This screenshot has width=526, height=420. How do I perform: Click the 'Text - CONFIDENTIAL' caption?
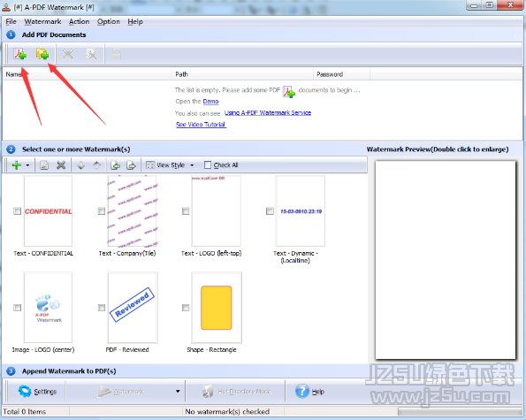pyautogui.click(x=43, y=253)
